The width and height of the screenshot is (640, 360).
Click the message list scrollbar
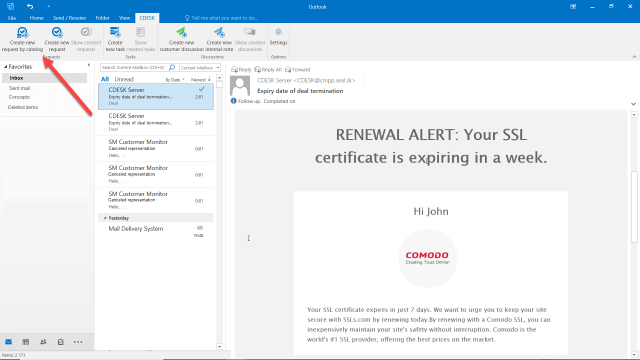click(220, 84)
